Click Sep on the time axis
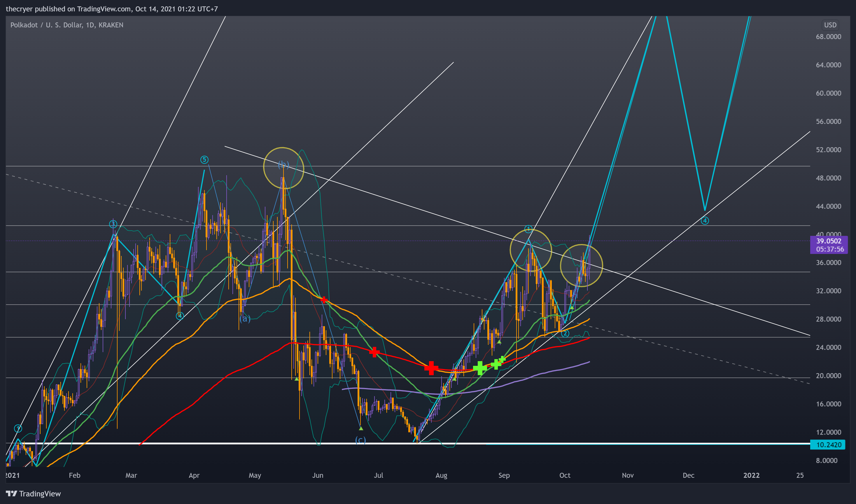 pos(504,475)
